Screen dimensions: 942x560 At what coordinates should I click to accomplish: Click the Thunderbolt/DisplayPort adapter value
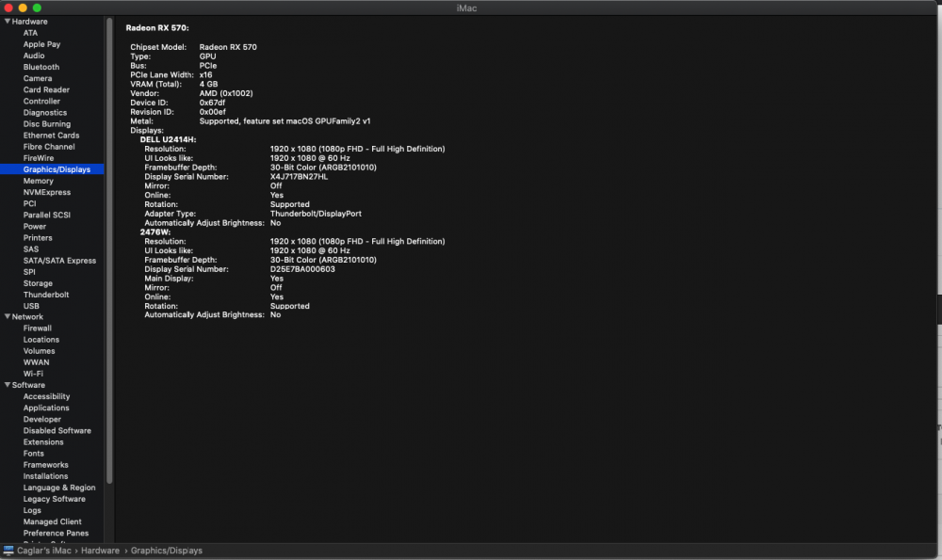(316, 214)
